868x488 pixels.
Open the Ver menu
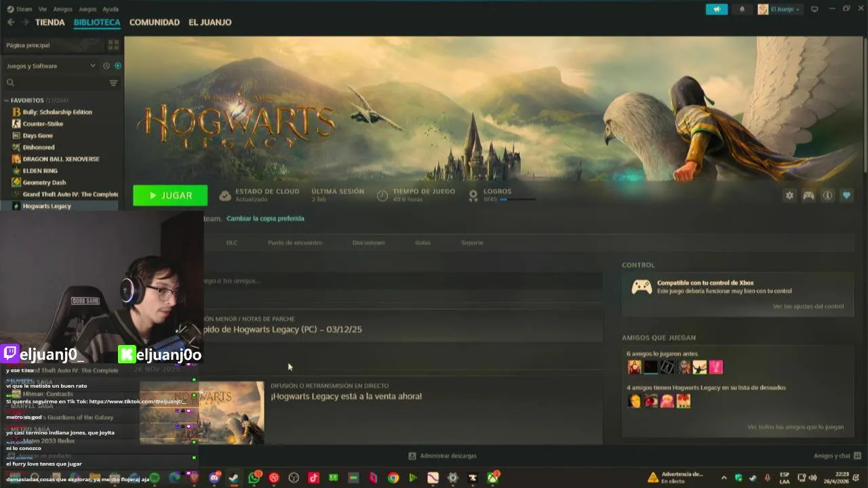point(43,9)
